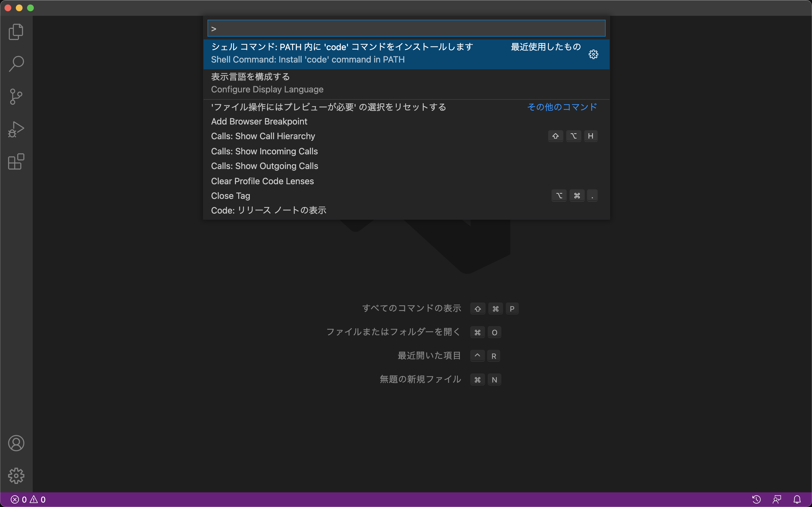Open the Search panel

(16, 63)
